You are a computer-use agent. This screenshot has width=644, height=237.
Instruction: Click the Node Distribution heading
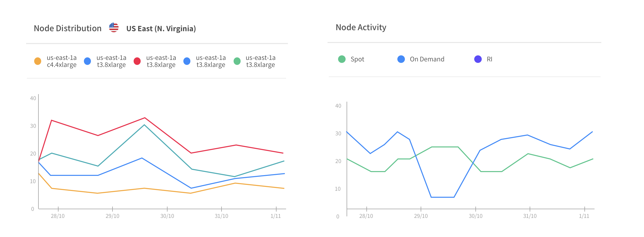click(68, 28)
